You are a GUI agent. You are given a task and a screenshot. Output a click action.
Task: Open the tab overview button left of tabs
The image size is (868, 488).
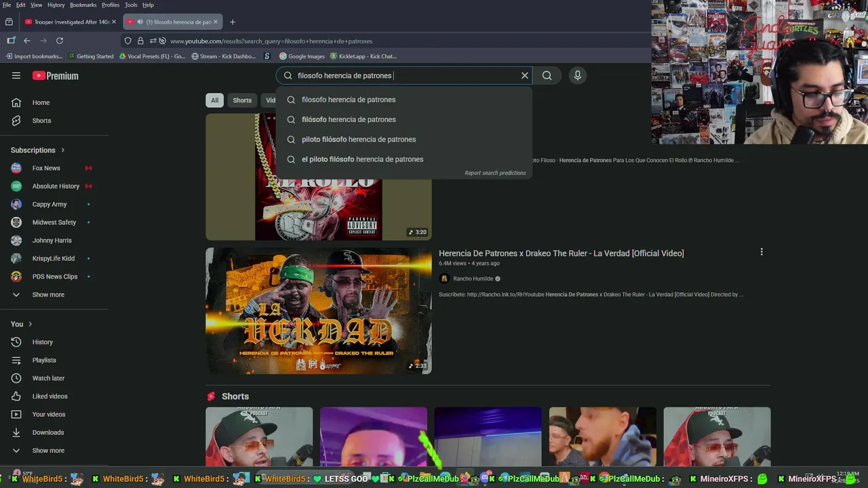click(x=9, y=22)
